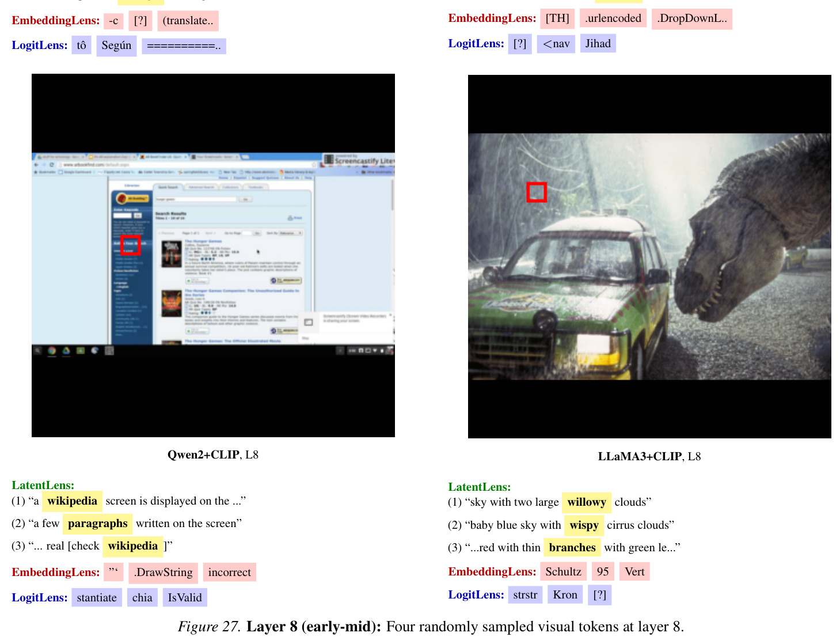The image size is (840, 644).
Task: Select the "[?]" token after "-c"
Action: [140, 21]
